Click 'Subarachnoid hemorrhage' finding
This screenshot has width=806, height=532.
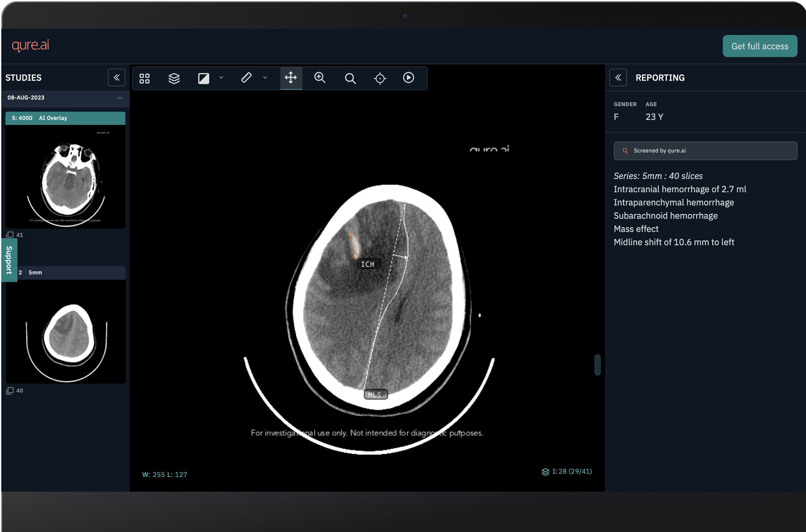[x=665, y=216]
